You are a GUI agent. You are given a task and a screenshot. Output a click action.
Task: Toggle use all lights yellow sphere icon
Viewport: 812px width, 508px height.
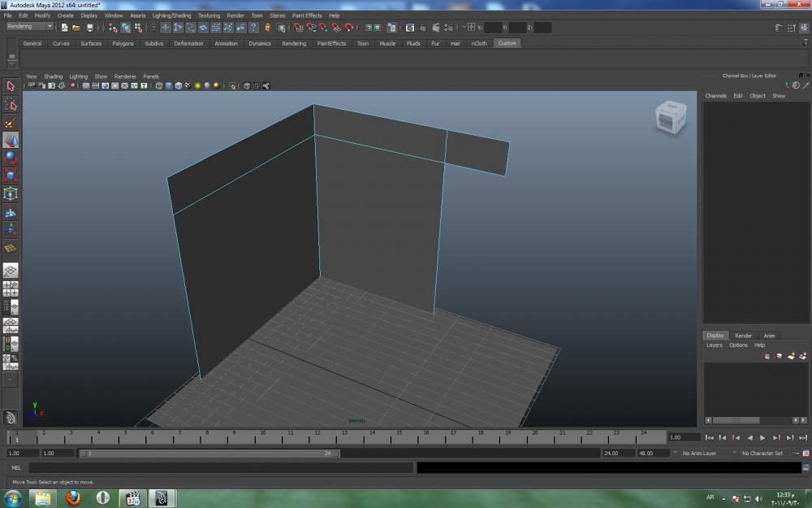point(197,85)
